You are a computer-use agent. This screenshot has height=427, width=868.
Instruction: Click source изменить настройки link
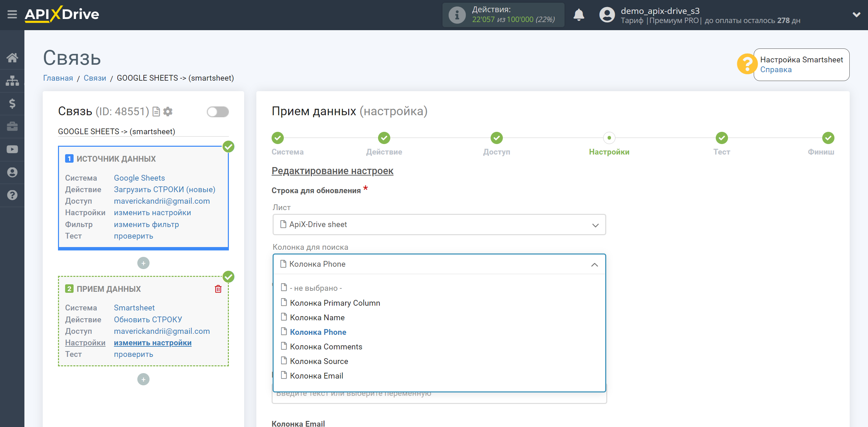tap(153, 212)
